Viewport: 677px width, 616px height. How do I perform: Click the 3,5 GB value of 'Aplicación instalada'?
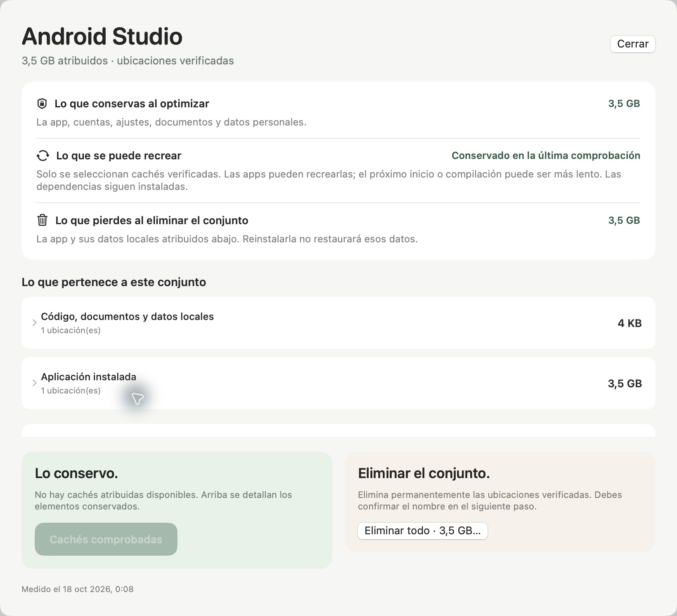(x=625, y=384)
